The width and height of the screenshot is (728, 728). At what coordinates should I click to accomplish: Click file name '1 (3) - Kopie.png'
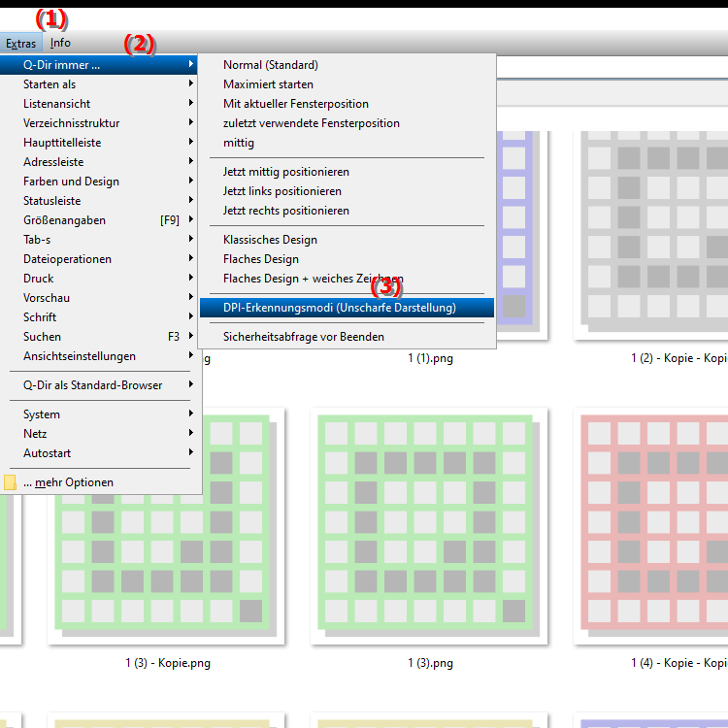(x=168, y=663)
